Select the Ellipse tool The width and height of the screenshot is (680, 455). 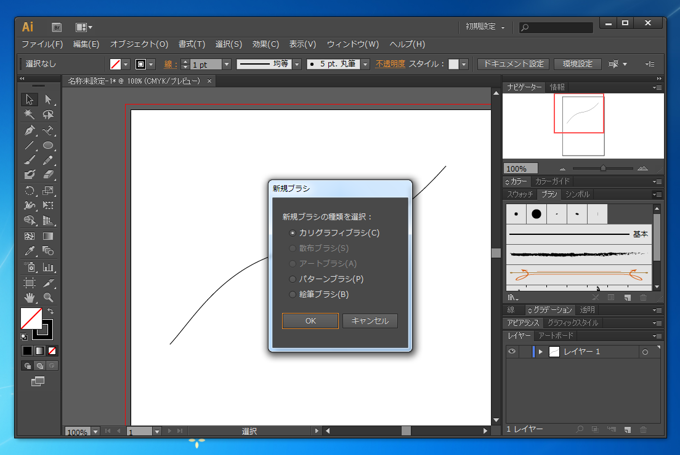[x=48, y=145]
